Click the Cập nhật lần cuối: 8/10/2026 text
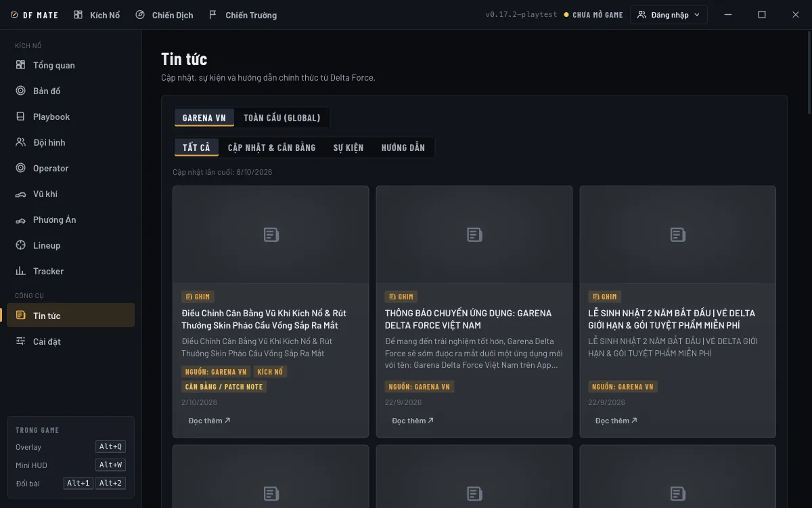This screenshot has height=508, width=812. (223, 172)
